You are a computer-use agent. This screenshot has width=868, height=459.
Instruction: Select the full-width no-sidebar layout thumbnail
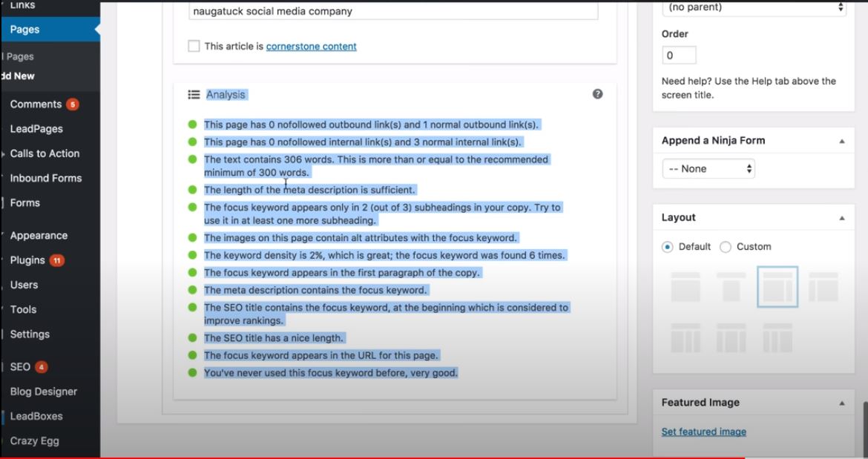point(685,287)
